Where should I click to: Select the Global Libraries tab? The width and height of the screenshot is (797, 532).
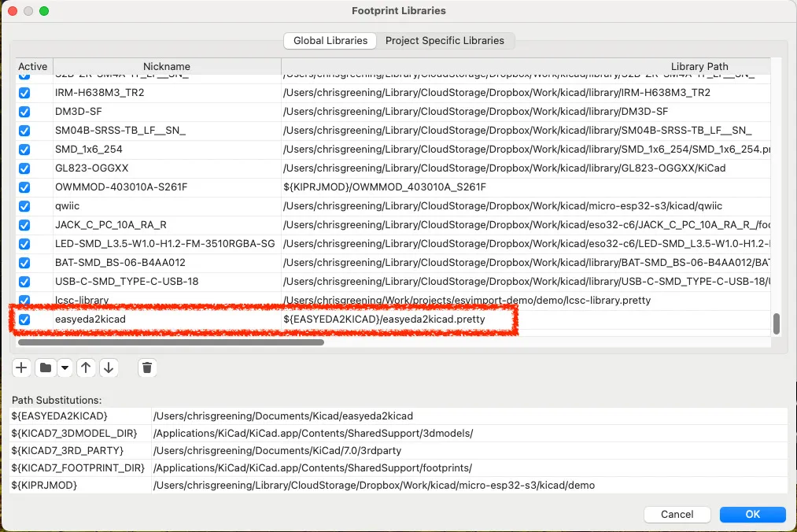[330, 40]
